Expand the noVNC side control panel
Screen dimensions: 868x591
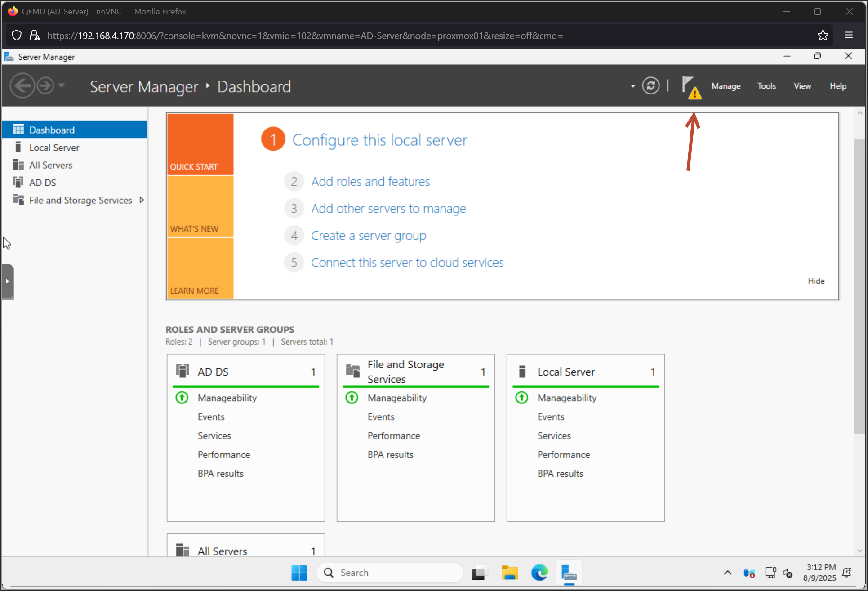point(8,282)
